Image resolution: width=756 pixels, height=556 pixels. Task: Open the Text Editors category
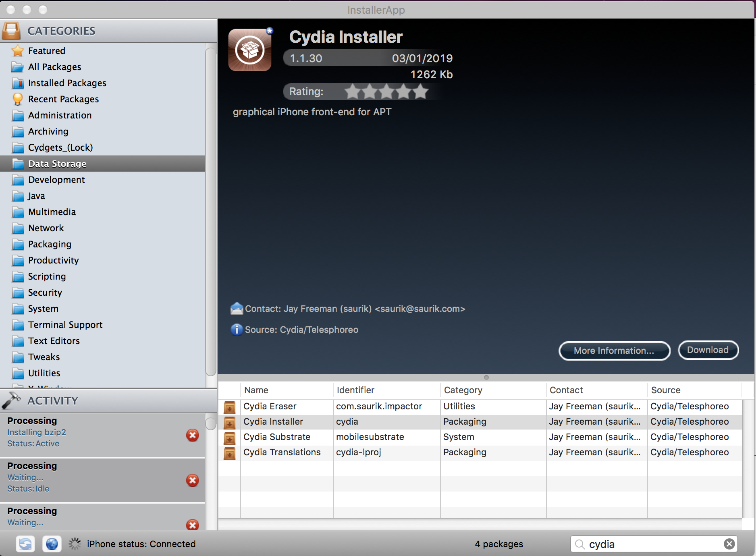pyautogui.click(x=102, y=341)
